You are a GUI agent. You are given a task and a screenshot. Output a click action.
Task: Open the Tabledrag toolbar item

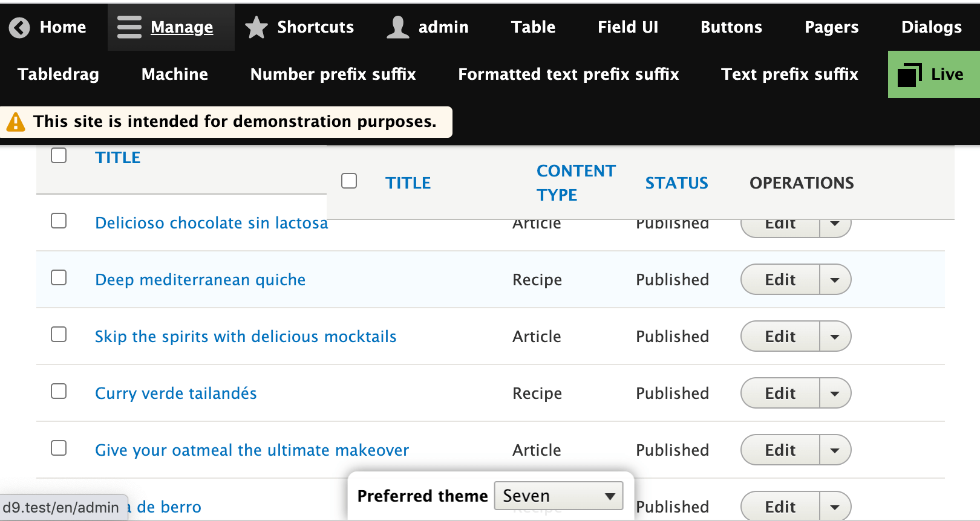58,74
